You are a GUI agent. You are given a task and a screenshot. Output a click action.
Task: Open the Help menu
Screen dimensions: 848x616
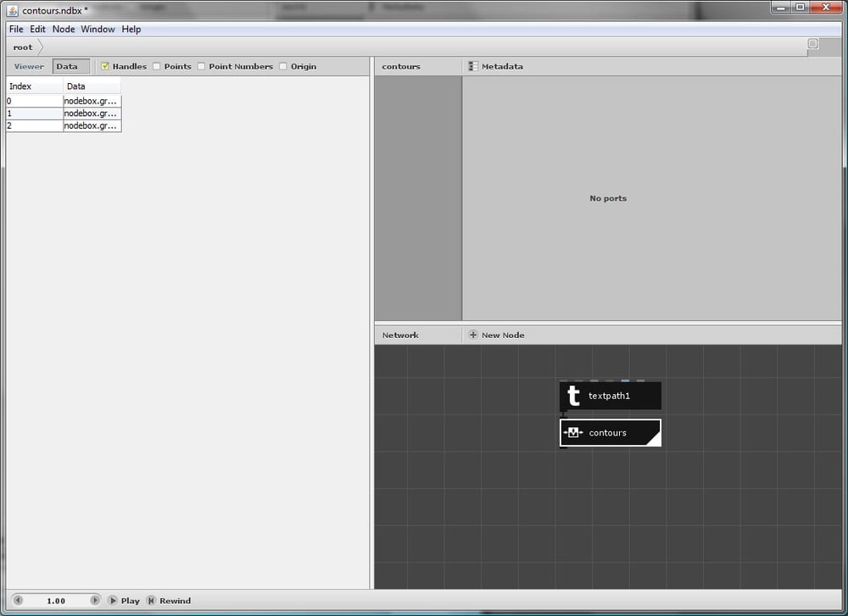tap(131, 29)
